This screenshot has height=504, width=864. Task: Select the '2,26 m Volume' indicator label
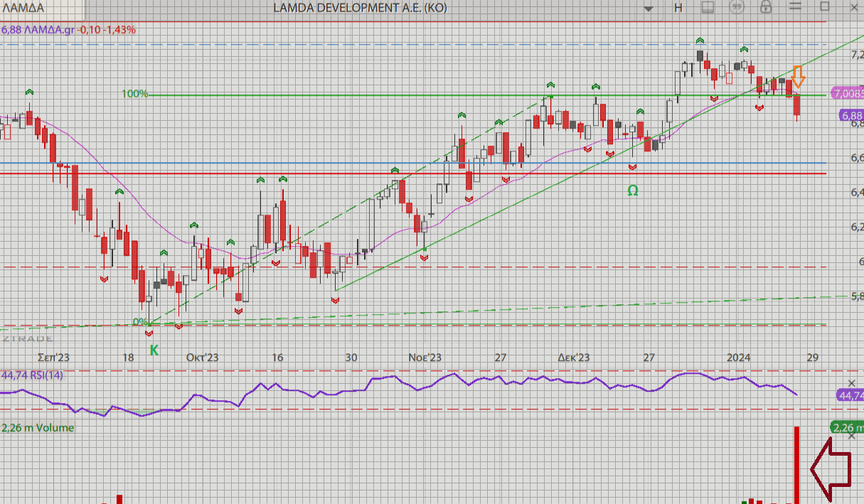[38, 428]
